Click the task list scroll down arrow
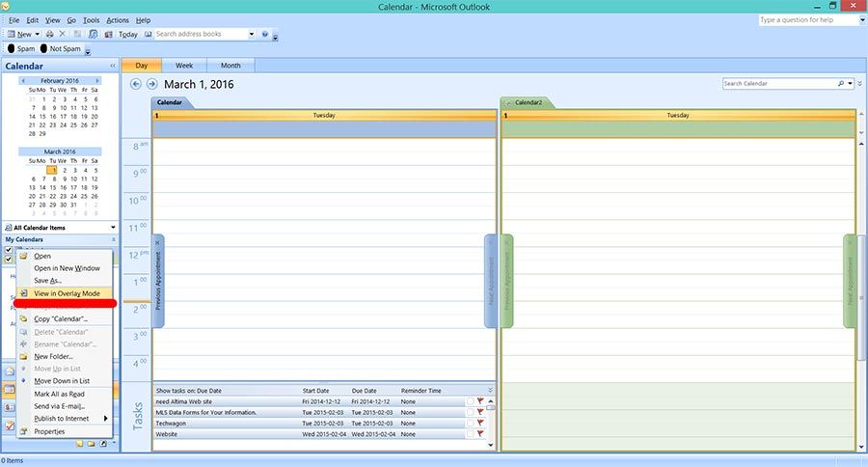Image resolution: width=868 pixels, height=467 pixels. [491, 444]
